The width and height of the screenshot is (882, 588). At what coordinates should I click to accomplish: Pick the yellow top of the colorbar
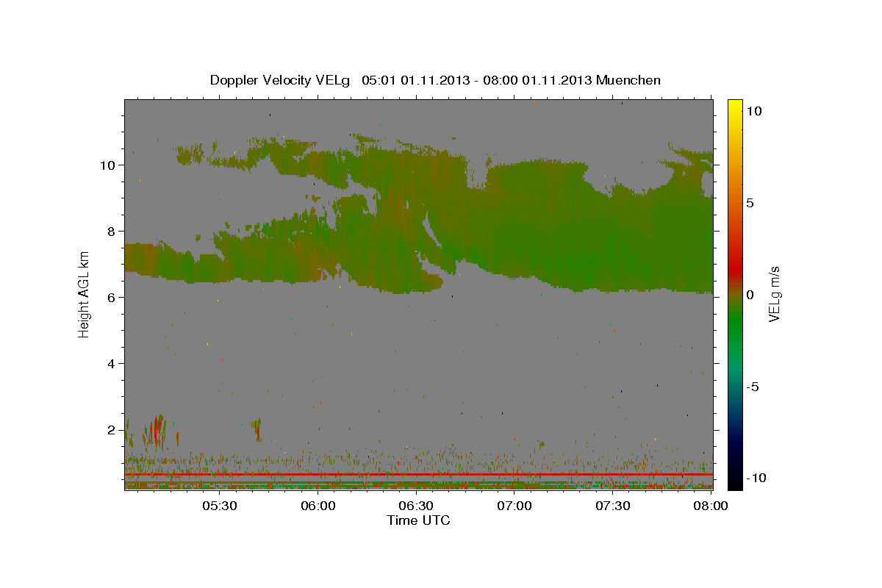pos(735,107)
